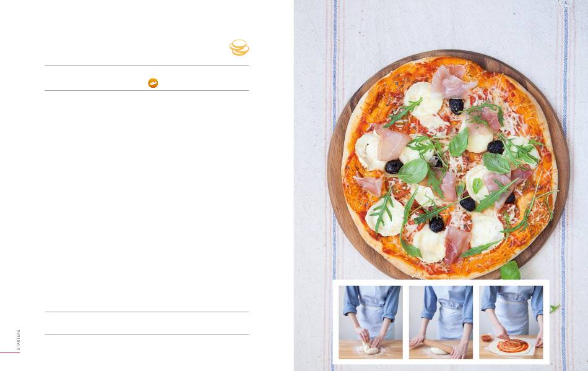Click the stacked coins cost icon
The height and width of the screenshot is (371, 588).
240,48
